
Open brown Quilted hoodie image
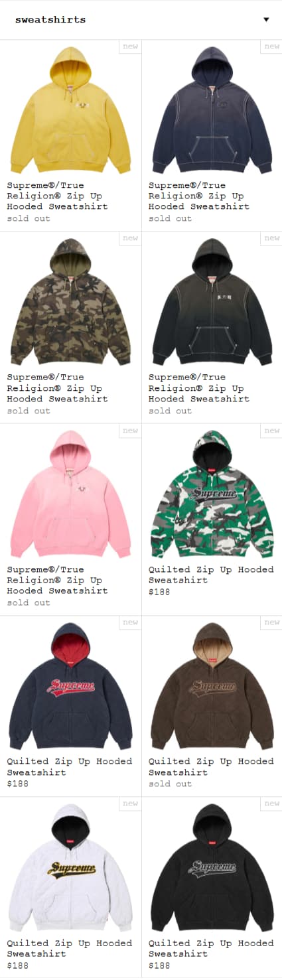coord(212,686)
